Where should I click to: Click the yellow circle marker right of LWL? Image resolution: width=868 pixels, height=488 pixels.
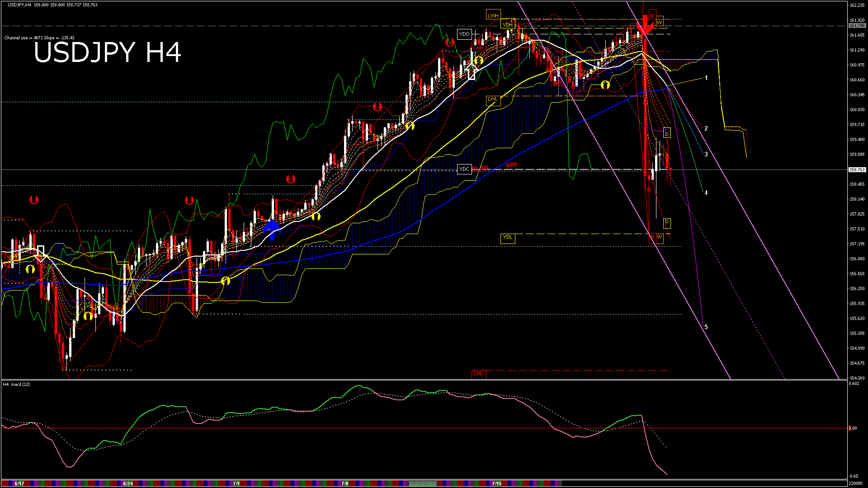pos(605,84)
